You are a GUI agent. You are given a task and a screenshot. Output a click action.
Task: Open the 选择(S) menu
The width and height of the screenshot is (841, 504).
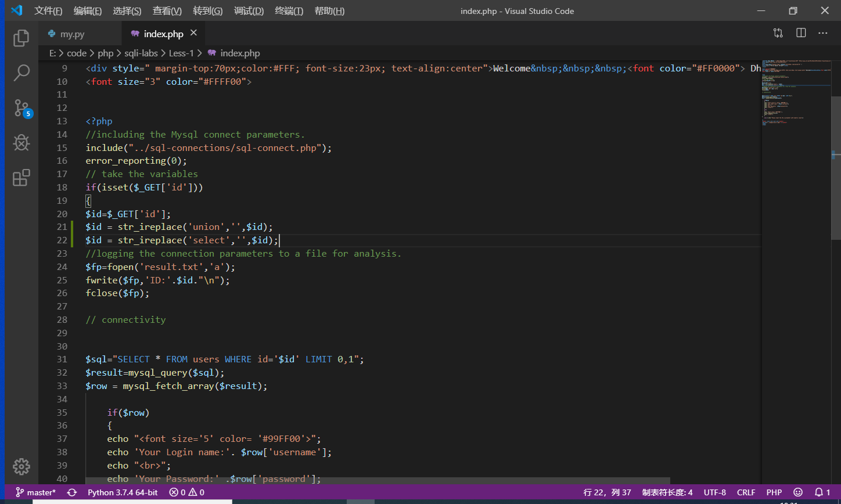pyautogui.click(x=127, y=10)
